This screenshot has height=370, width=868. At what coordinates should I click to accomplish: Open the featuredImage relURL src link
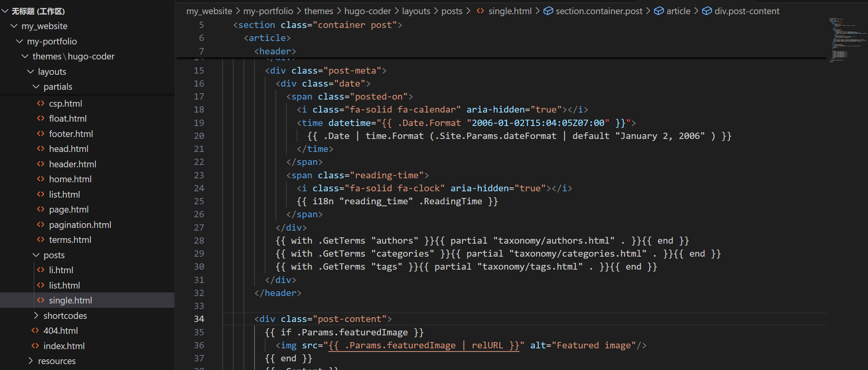point(424,346)
